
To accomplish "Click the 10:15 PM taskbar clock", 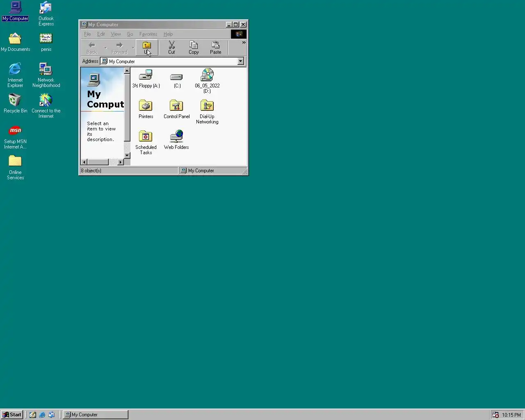I will (x=511, y=415).
